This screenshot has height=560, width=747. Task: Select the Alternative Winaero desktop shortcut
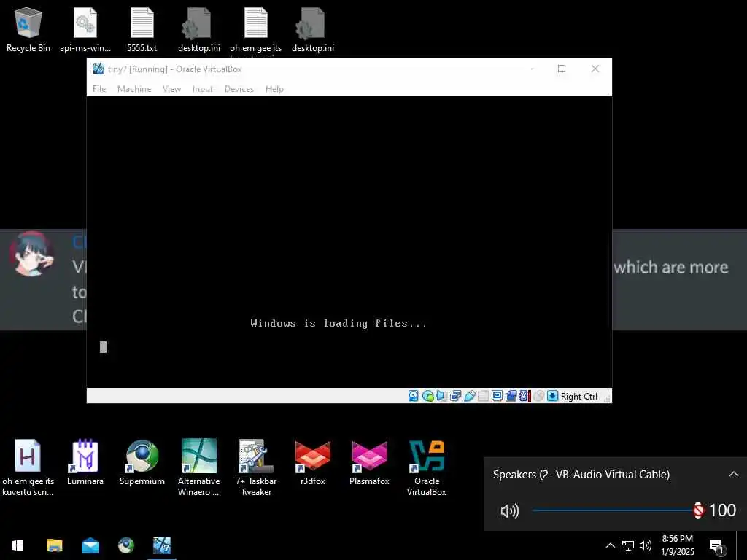198,467
